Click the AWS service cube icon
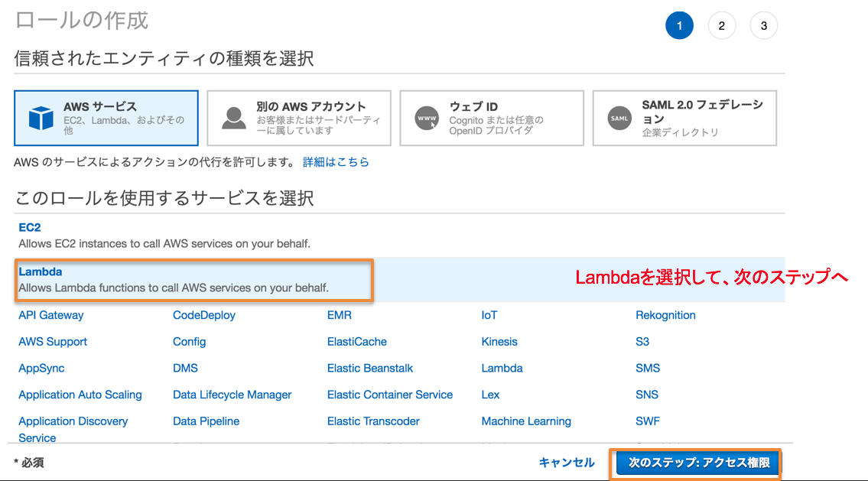Image resolution: width=868 pixels, height=481 pixels. point(41,118)
